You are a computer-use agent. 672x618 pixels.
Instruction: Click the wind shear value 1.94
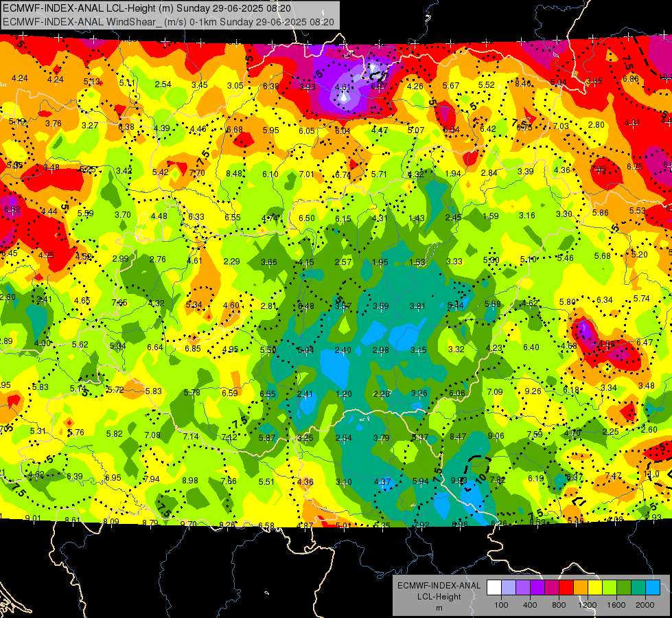[453, 174]
